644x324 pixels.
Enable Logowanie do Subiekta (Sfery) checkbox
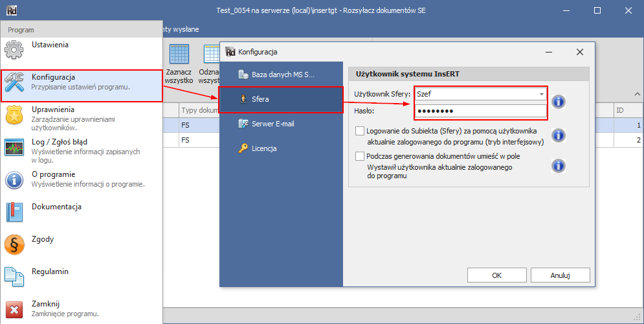360,131
